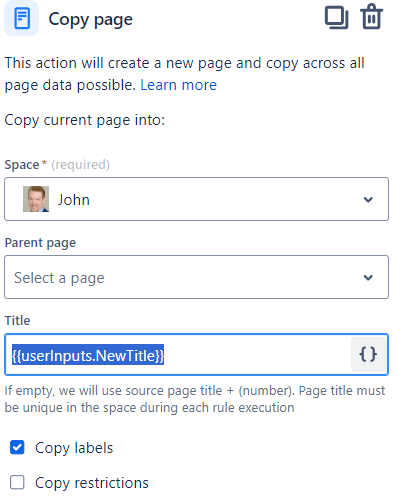Expand the Parent page dropdown chevron
The width and height of the screenshot is (416, 504).
(368, 277)
